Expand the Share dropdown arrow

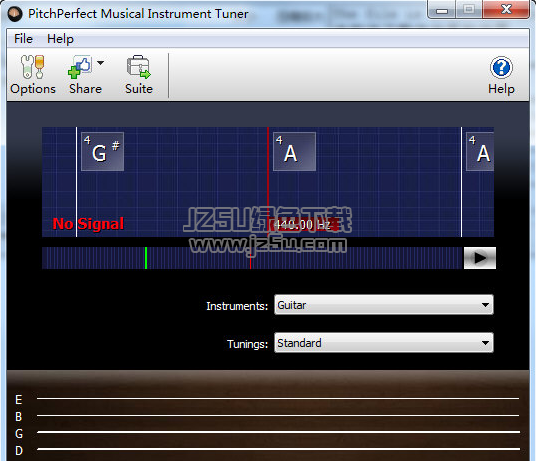(100, 63)
